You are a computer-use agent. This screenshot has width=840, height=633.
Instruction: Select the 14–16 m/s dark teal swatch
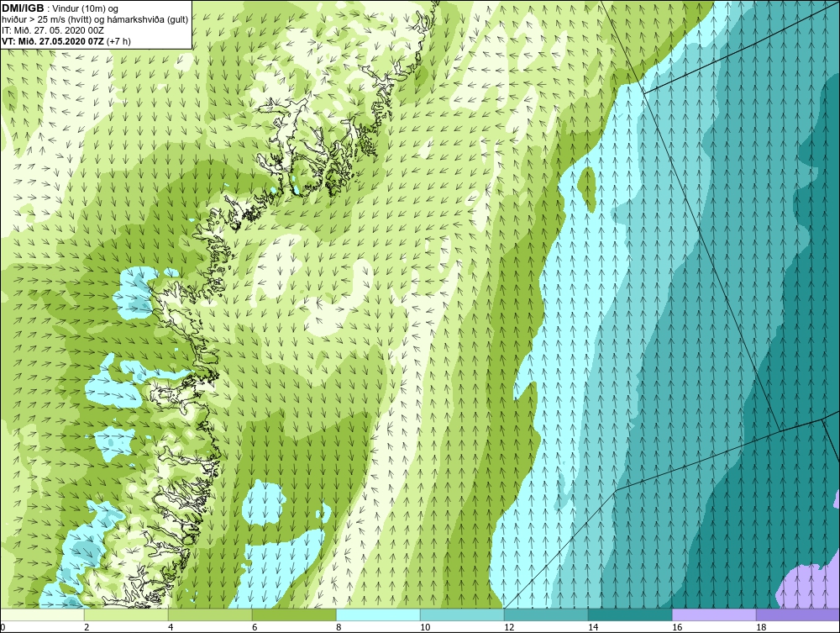[x=630, y=615]
